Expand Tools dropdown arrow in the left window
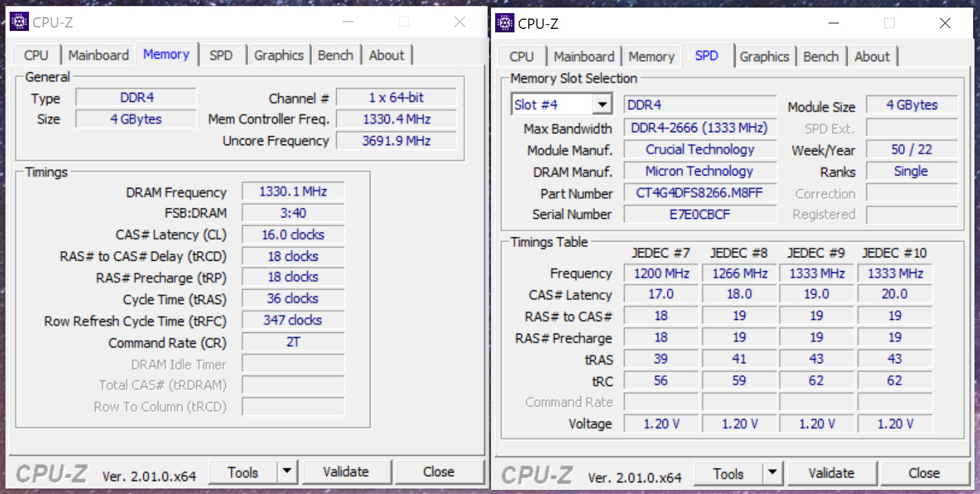The image size is (980, 494). 287,472
